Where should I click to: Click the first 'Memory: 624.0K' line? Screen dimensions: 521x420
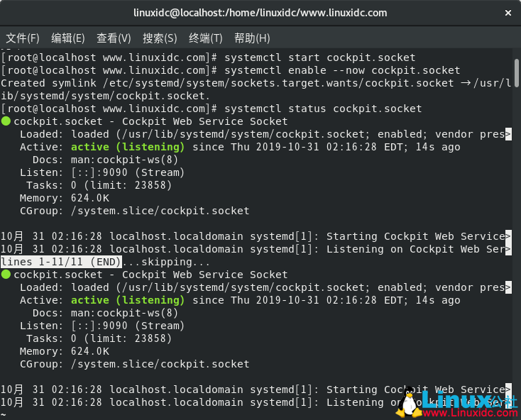point(65,198)
